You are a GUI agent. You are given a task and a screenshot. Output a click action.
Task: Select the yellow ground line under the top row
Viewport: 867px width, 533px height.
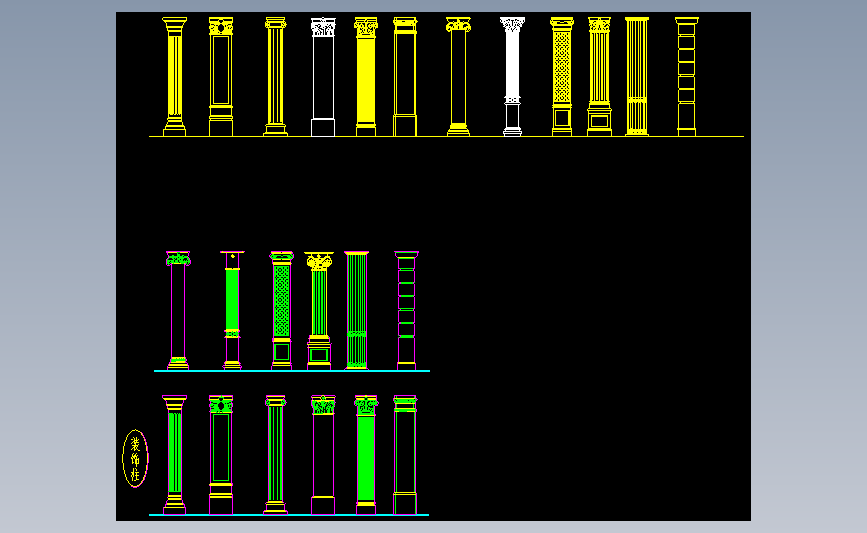coord(446,137)
